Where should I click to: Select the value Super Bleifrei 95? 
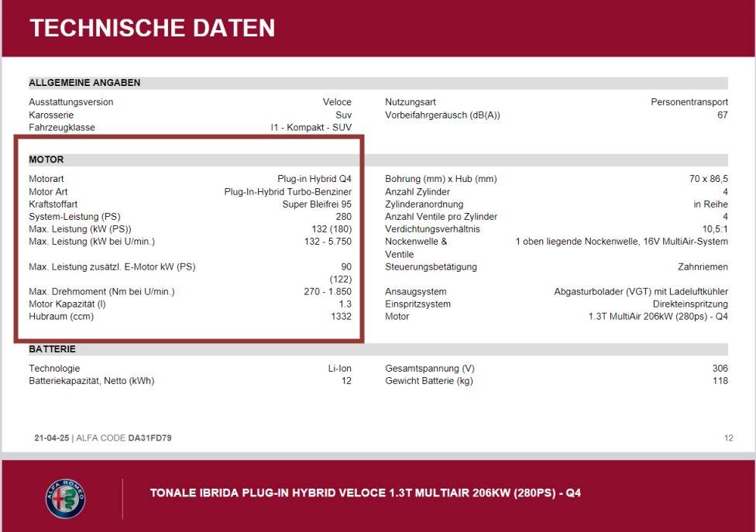(x=317, y=204)
